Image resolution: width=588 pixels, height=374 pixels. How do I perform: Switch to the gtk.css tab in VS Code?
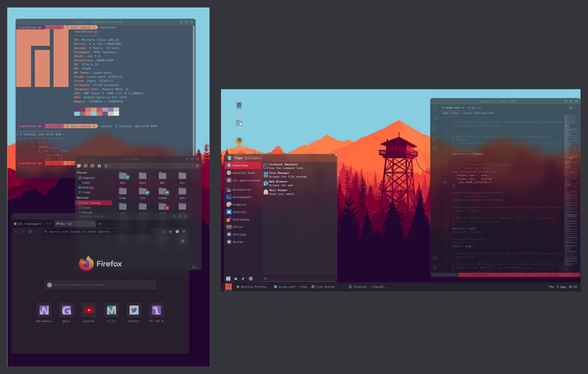coord(476,107)
